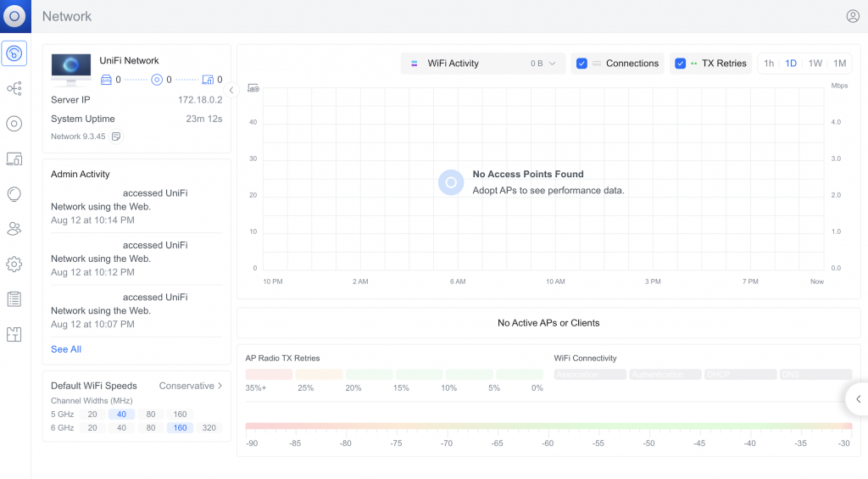Open the right side panel arrow
The width and height of the screenshot is (868, 479).
click(858, 398)
